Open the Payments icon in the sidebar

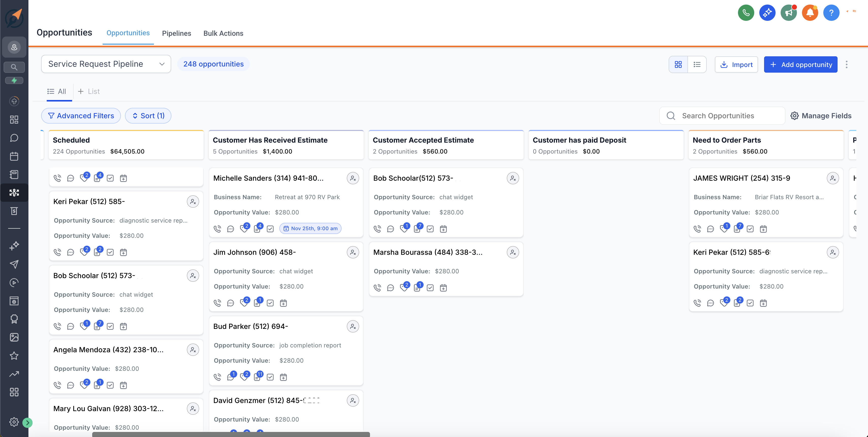coord(14,211)
